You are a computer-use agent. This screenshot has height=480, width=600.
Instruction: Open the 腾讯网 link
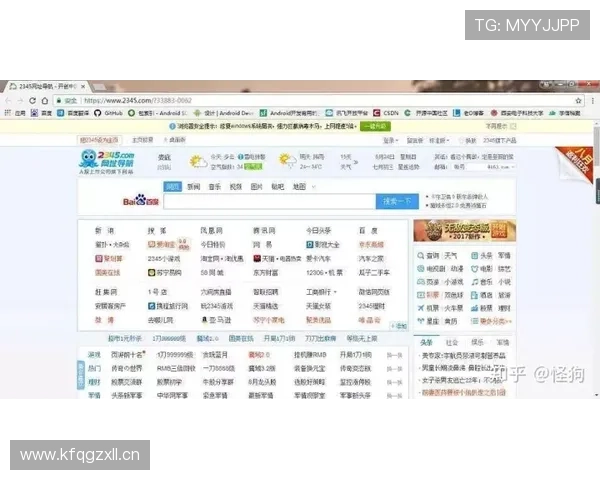[264, 231]
